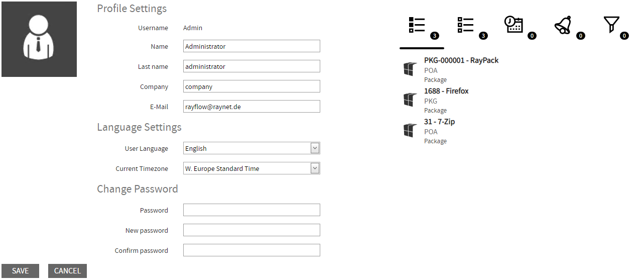Viewport: 644px width, 280px height.
Task: Select the New password field
Action: click(x=251, y=230)
